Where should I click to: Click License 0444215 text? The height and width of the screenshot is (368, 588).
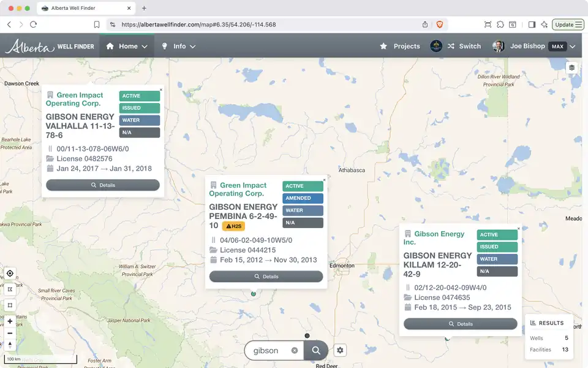click(248, 250)
